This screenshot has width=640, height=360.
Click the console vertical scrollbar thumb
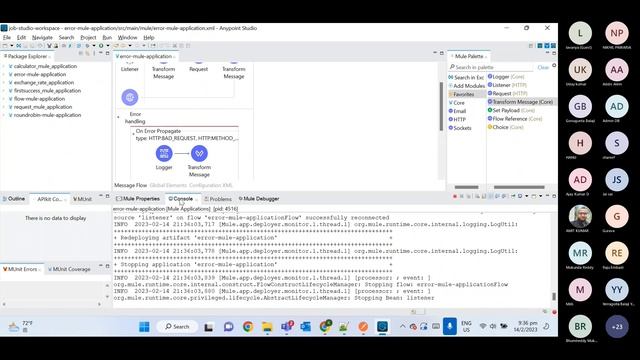tap(554, 296)
